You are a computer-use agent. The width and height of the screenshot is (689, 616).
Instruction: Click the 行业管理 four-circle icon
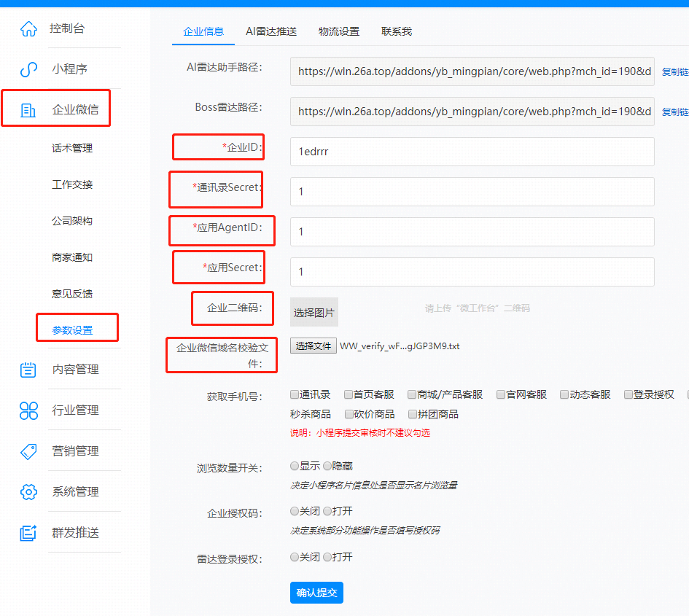[28, 410]
